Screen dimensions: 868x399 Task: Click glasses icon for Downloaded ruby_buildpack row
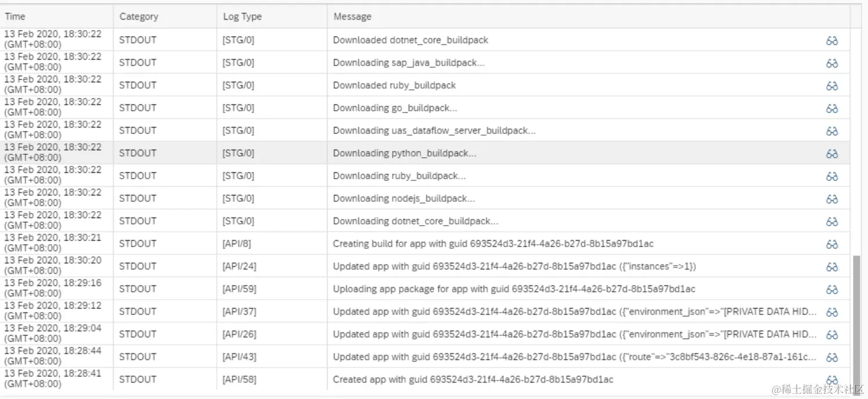[832, 86]
